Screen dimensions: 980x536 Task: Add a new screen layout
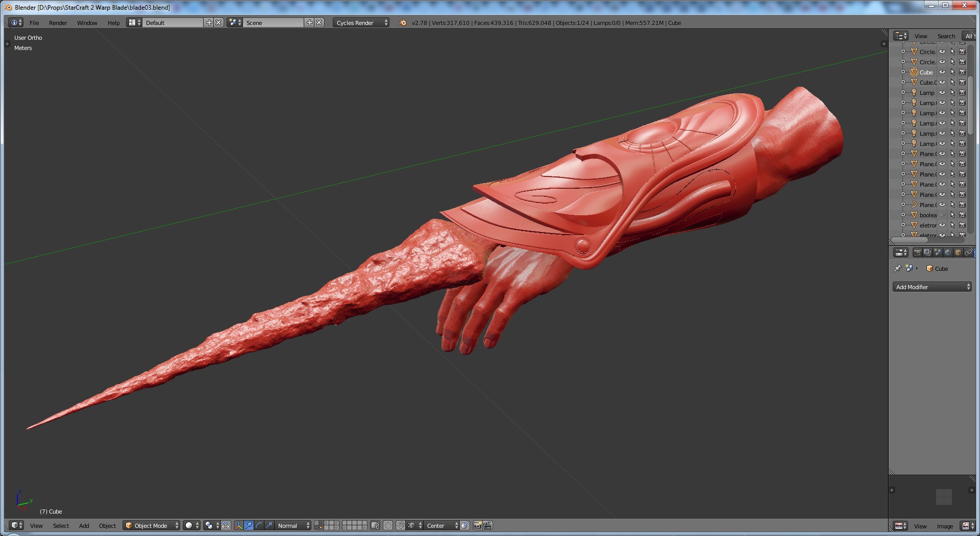click(x=209, y=22)
